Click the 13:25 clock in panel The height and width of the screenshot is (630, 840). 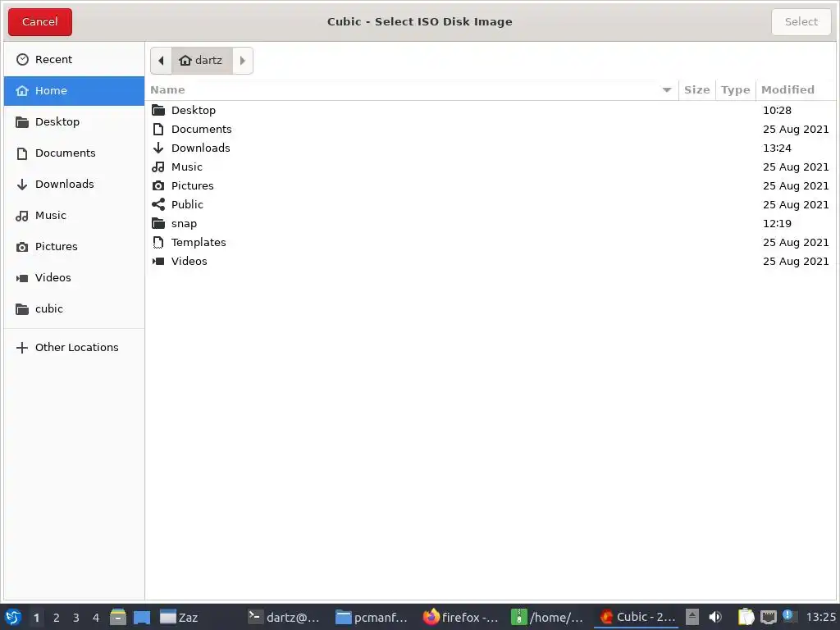point(820,617)
